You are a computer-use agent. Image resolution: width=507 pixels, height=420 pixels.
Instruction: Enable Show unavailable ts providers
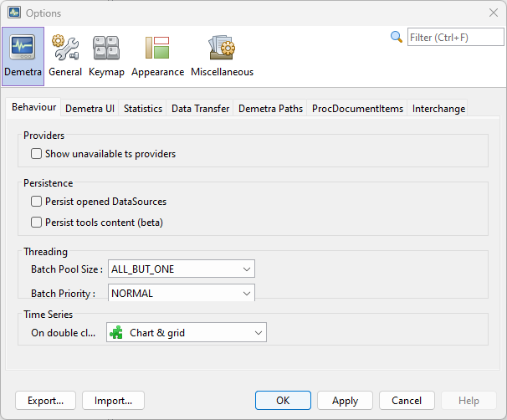tap(37, 154)
